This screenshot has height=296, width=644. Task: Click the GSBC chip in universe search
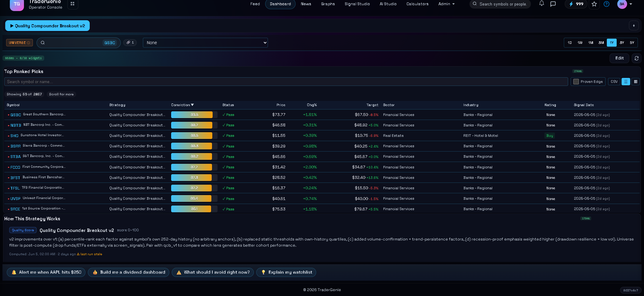pyautogui.click(x=110, y=43)
